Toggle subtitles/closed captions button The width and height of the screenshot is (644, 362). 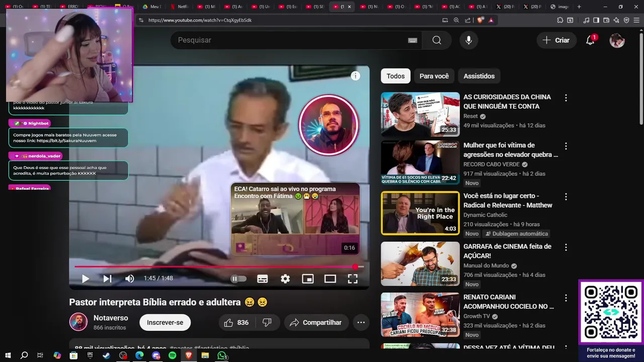(263, 279)
